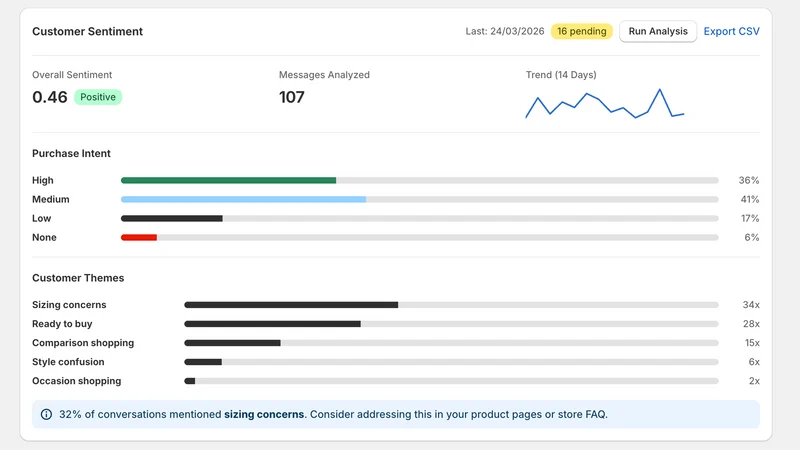800x450 pixels.
Task: Click the info icon in the sizing banner
Action: tap(46, 414)
